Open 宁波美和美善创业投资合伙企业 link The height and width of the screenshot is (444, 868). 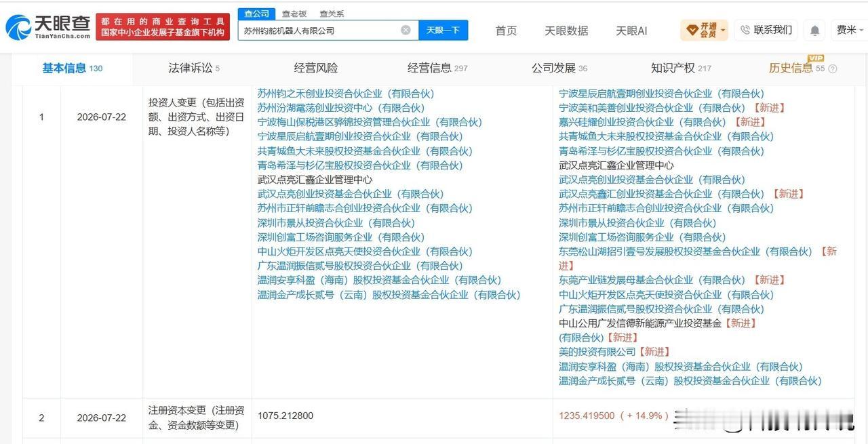(652, 108)
